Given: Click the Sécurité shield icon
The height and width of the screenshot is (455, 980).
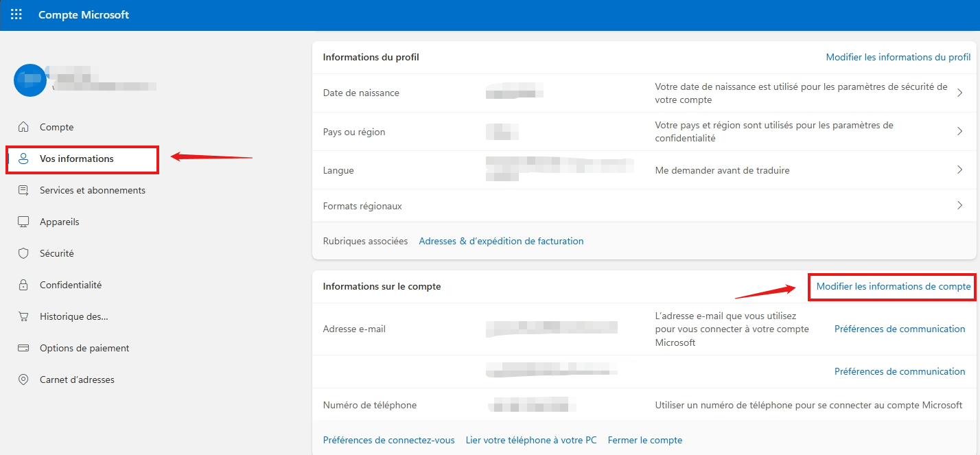Looking at the screenshot, I should (23, 253).
